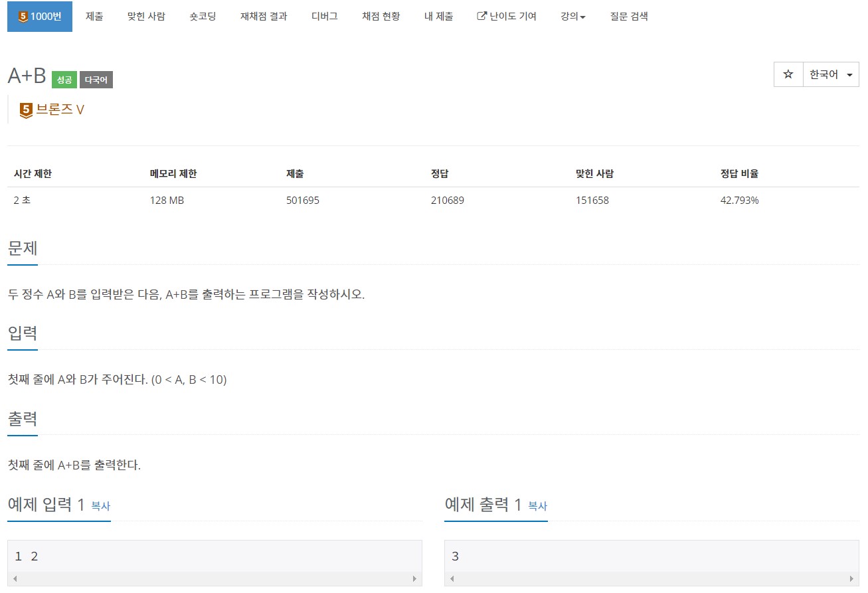
Task: Click the 시간 제한 column header
Action: pos(33,174)
